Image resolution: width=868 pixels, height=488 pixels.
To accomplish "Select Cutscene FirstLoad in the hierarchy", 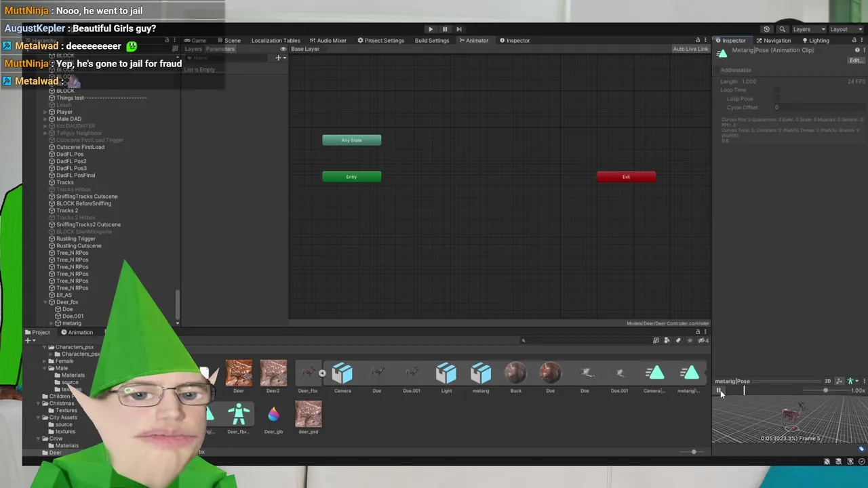I will click(x=80, y=147).
